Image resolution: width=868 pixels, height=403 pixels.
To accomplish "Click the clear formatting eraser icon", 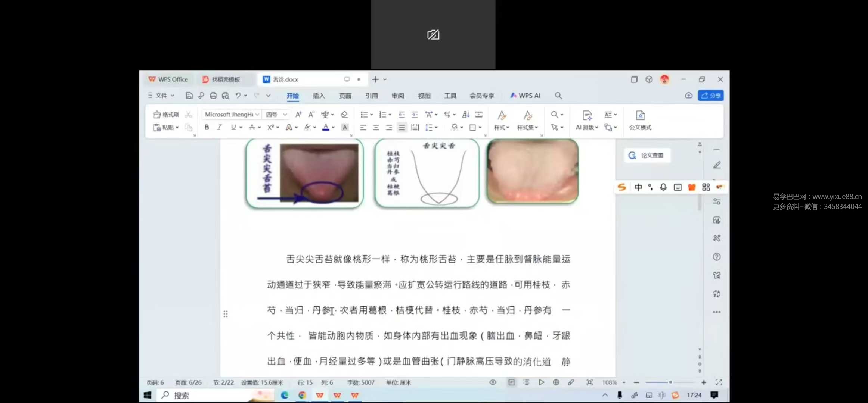I will click(x=344, y=115).
